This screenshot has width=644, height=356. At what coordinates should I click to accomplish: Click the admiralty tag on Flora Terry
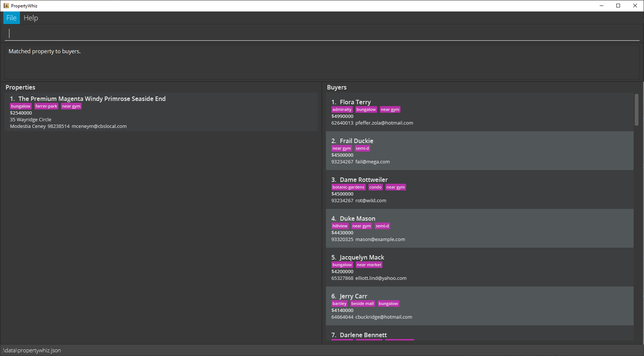tap(342, 109)
